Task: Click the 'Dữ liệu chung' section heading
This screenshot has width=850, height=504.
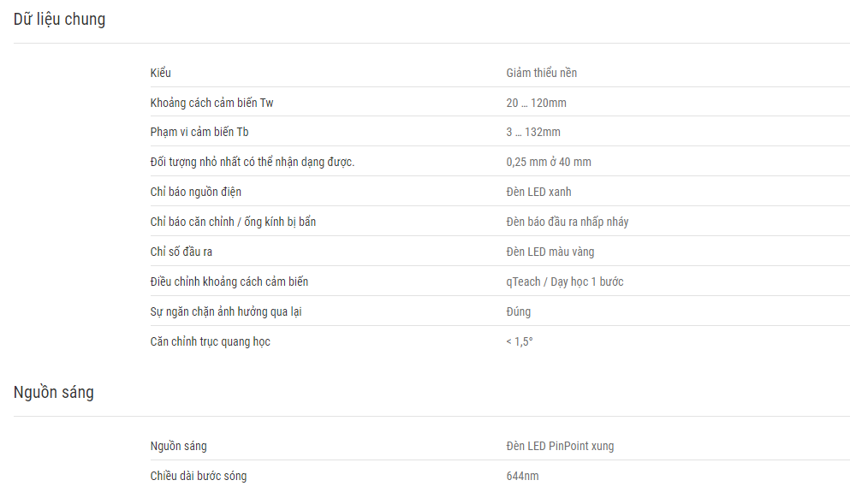Action: click(x=60, y=20)
